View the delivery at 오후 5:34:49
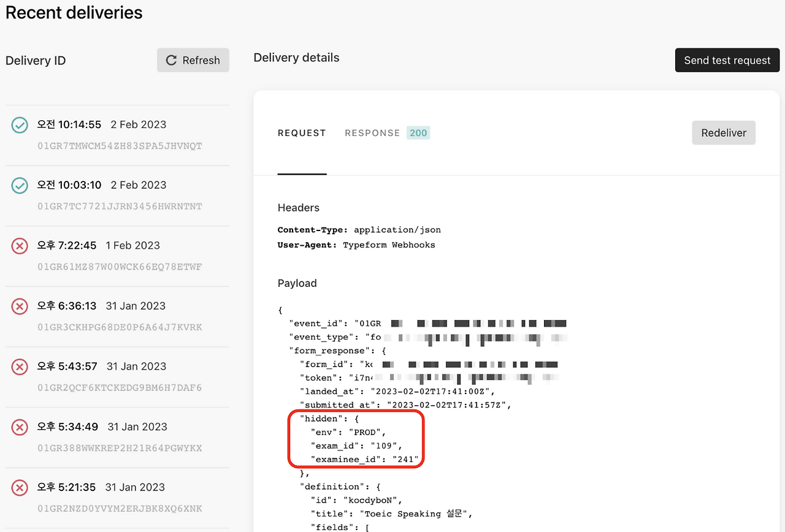 click(x=117, y=438)
